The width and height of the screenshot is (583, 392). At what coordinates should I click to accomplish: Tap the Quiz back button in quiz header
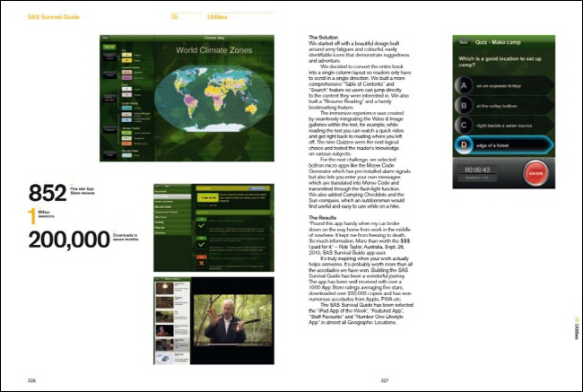click(x=465, y=41)
